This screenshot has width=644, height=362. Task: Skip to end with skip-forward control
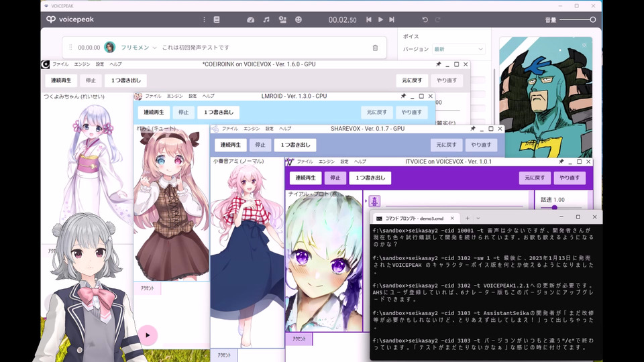coord(392,19)
